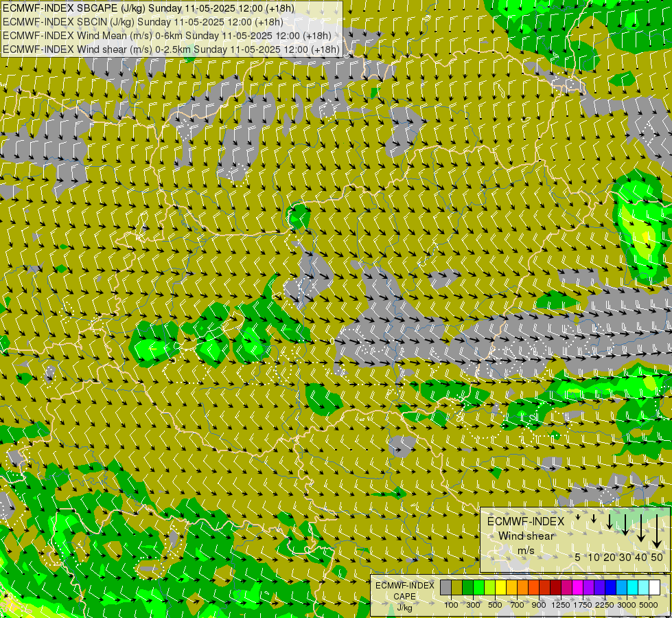The image size is (672, 618).
Task: Click the 'm/s' unit in shear legend
Action: pos(526,551)
